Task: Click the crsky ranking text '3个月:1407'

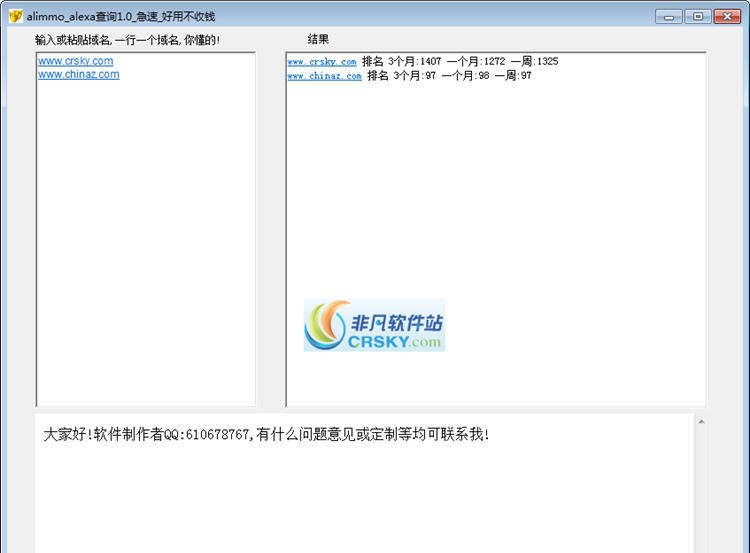Action: 414,61
